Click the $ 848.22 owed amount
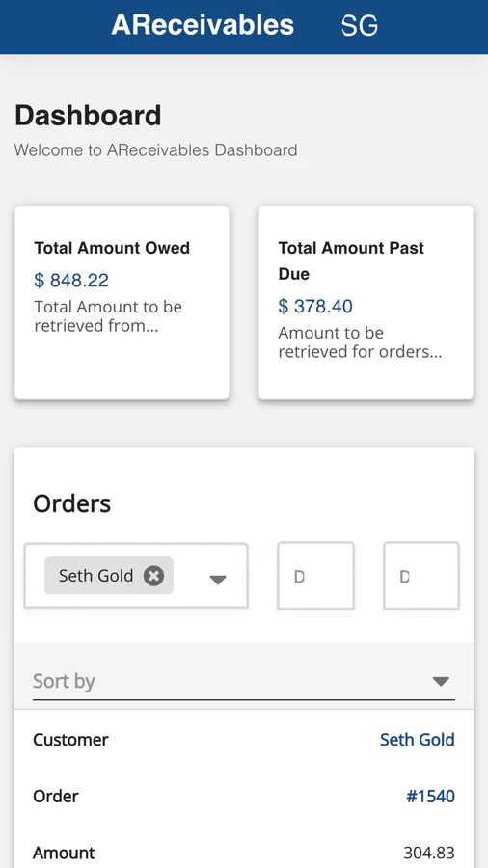 [71, 280]
